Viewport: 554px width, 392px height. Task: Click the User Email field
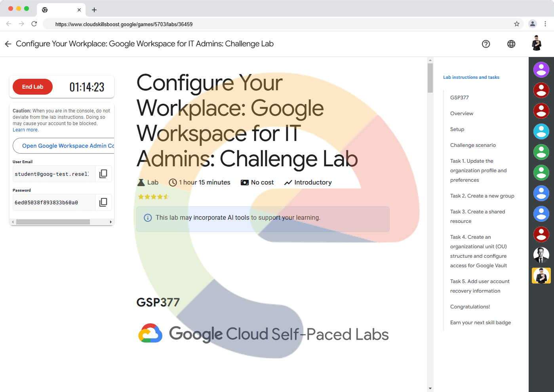point(54,174)
